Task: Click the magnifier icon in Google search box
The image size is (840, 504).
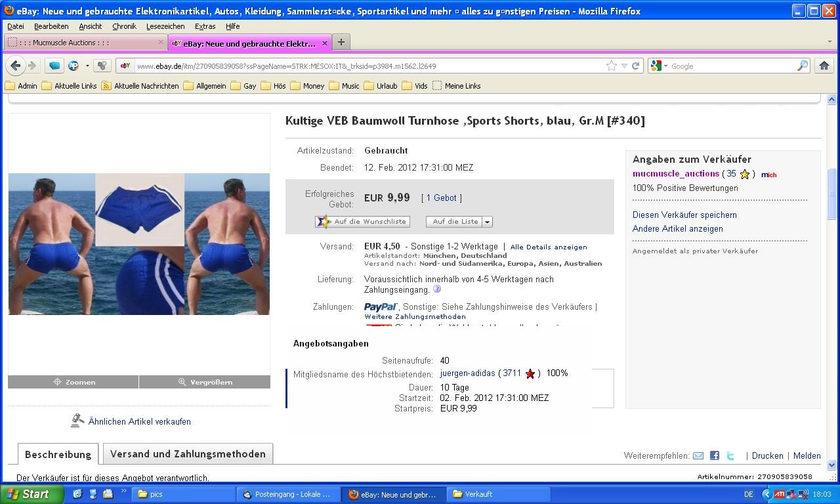Action: (x=802, y=66)
